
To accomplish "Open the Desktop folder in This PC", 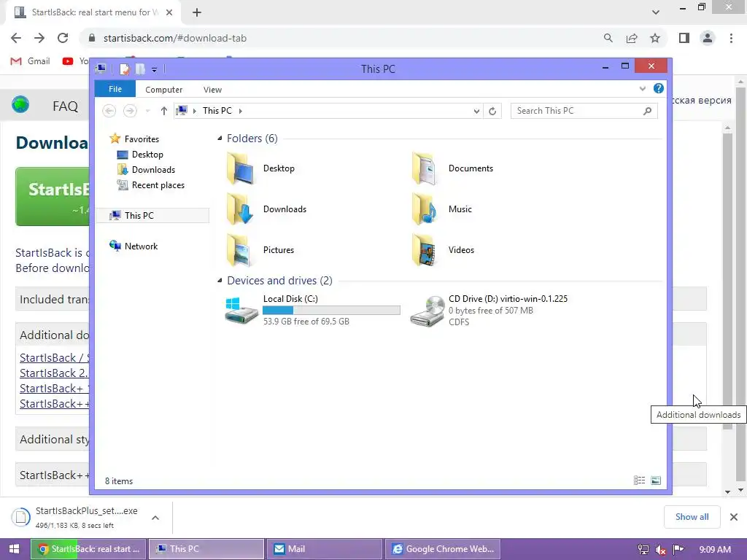I will click(x=241, y=168).
